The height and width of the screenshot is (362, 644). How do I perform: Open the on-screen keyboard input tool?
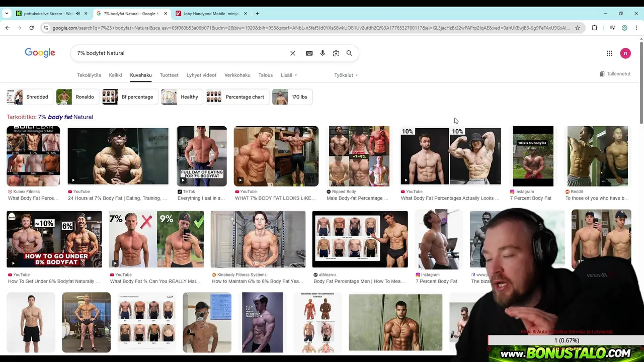(x=309, y=53)
